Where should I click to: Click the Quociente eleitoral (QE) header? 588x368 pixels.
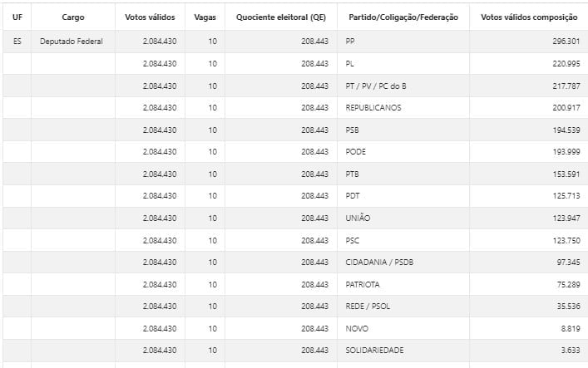pos(281,17)
